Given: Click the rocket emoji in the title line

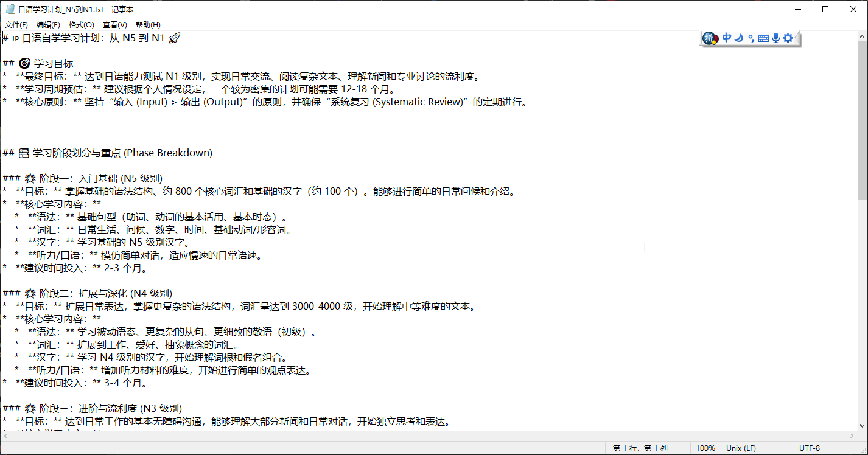Looking at the screenshot, I should [174, 38].
